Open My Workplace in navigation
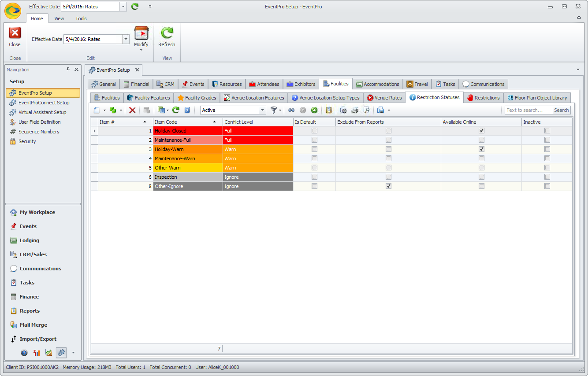Screen dimensions: 588x376 tap(37, 212)
